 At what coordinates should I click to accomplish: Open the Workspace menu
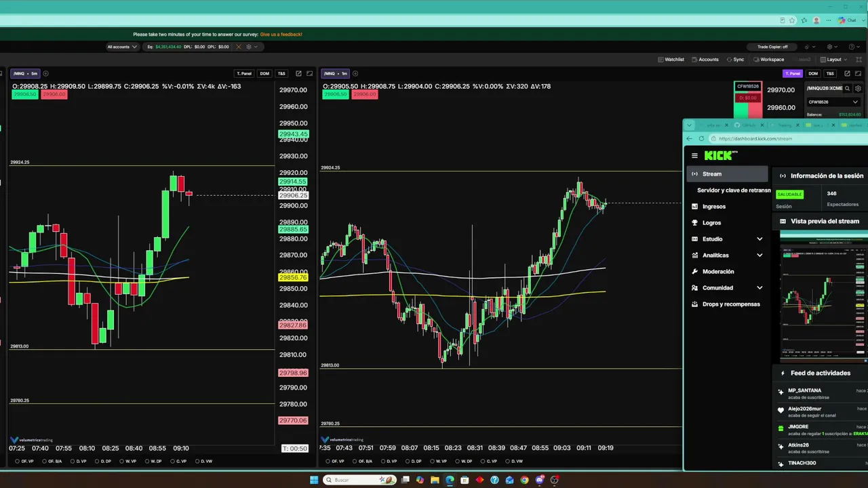click(x=768, y=60)
